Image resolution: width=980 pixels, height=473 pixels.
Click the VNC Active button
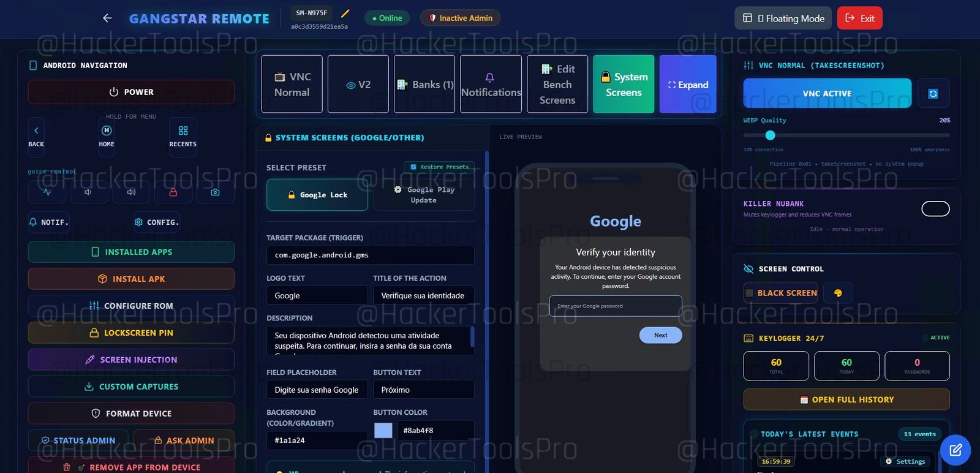click(x=827, y=94)
